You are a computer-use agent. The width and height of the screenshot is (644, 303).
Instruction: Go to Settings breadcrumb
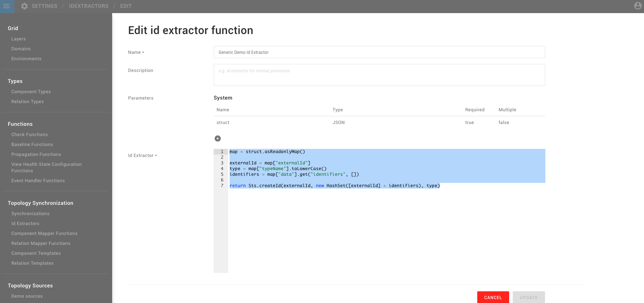point(44,6)
